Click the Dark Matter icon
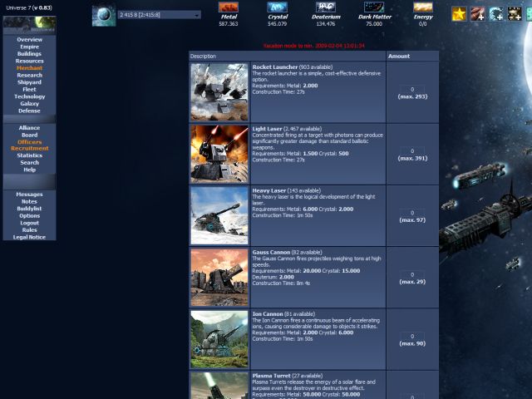Viewport: 532px width, 399px height. [374, 7]
